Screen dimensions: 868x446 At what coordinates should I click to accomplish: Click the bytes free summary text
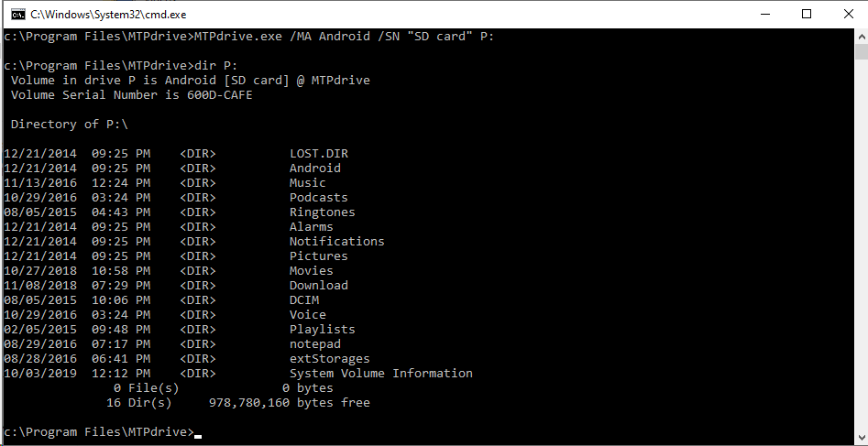[x=289, y=403]
